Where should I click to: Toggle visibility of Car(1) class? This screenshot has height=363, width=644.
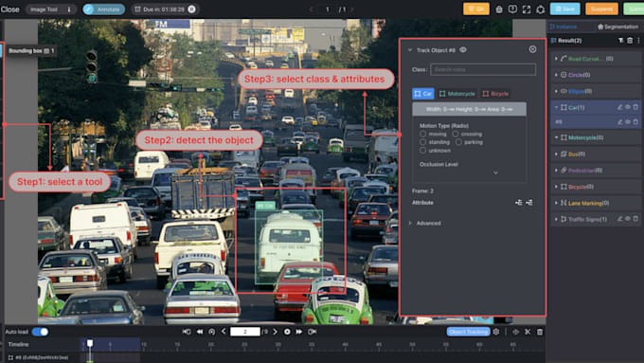628,107
